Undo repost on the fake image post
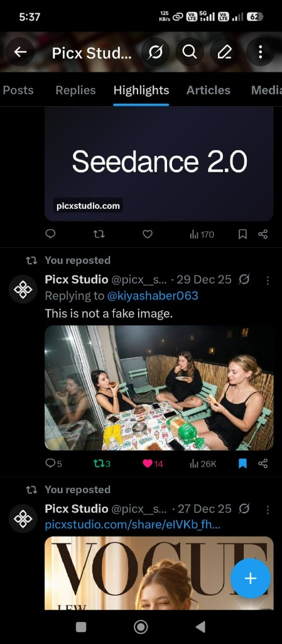Image resolution: width=282 pixels, height=644 pixels. tap(102, 464)
